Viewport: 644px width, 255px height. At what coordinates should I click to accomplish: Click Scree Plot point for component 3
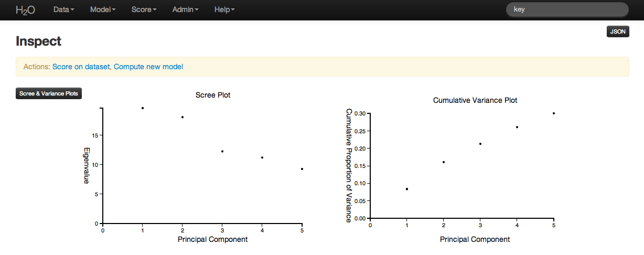(x=222, y=151)
